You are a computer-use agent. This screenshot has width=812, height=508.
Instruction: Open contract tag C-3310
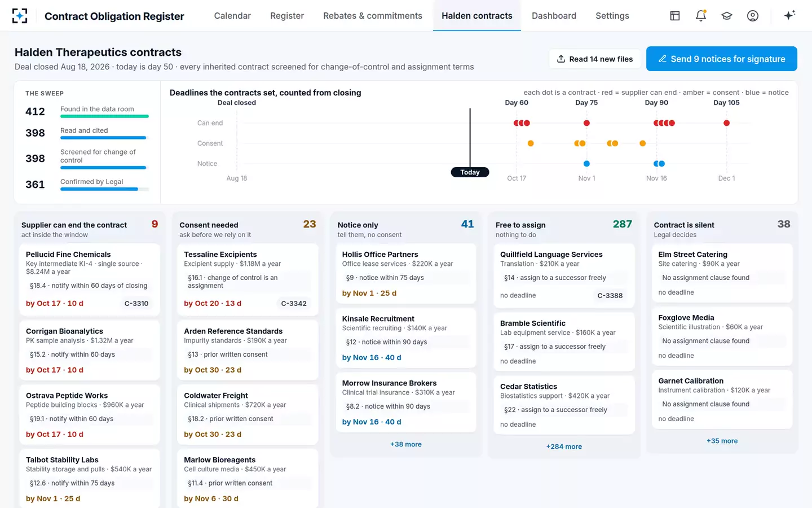pos(136,303)
